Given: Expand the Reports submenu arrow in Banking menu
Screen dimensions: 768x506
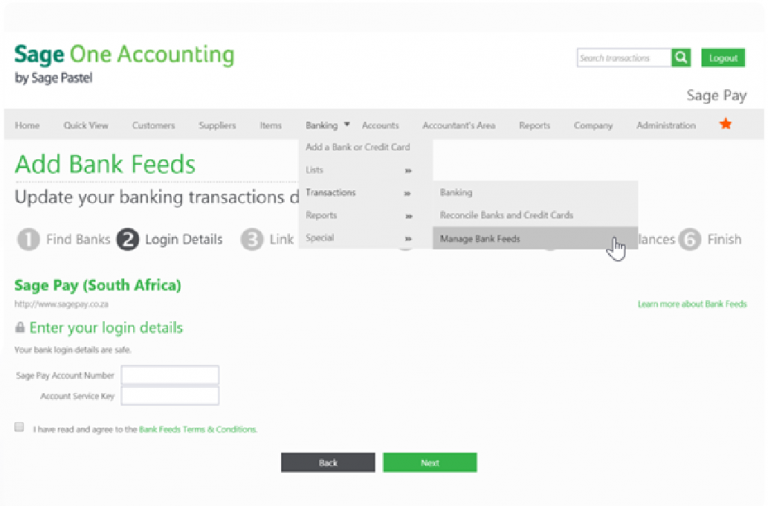Looking at the screenshot, I should [x=408, y=216].
